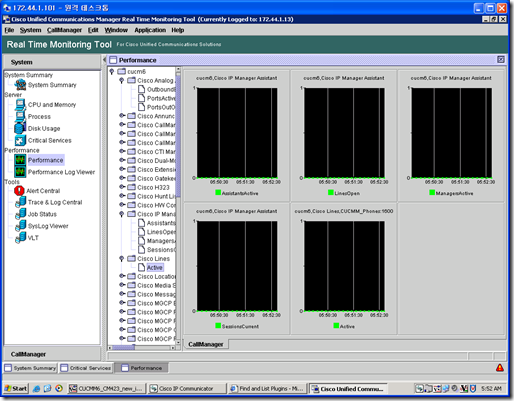
Task: Select the Cisco Hunt Lists tree item
Action: [156, 196]
